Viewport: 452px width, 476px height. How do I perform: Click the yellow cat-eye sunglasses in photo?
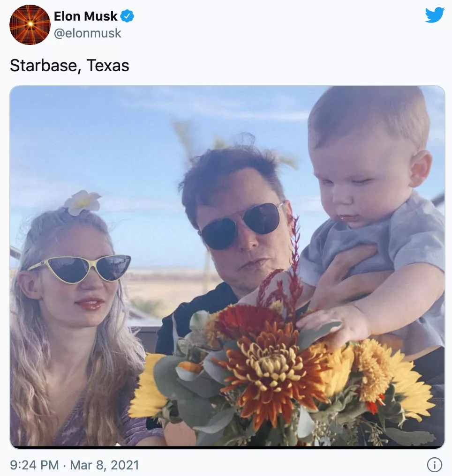81,268
